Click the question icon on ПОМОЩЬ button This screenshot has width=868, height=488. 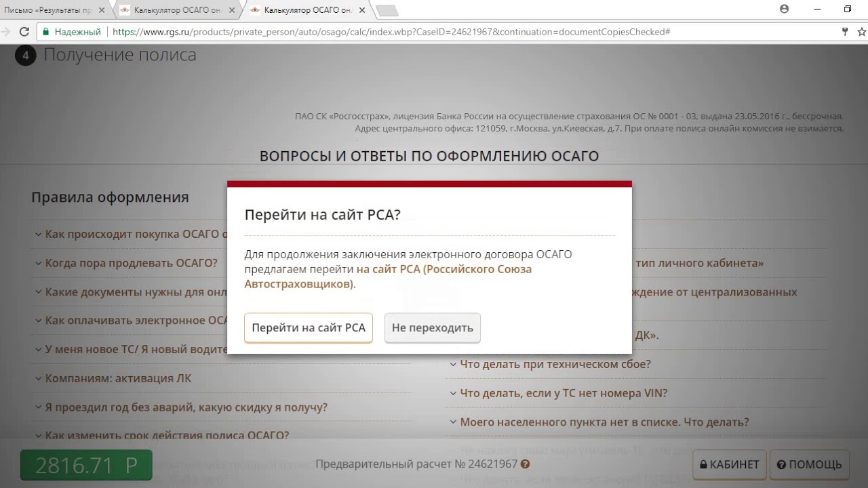click(x=781, y=464)
